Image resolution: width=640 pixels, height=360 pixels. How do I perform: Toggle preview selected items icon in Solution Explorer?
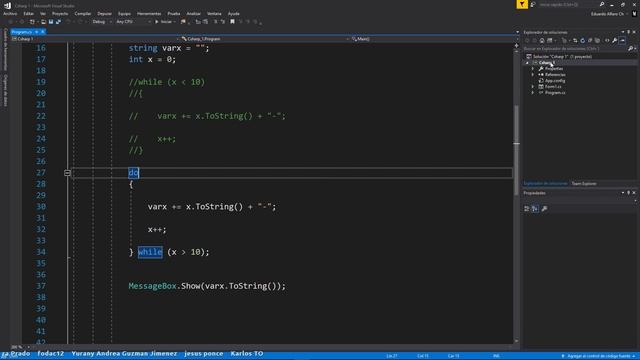622,40
